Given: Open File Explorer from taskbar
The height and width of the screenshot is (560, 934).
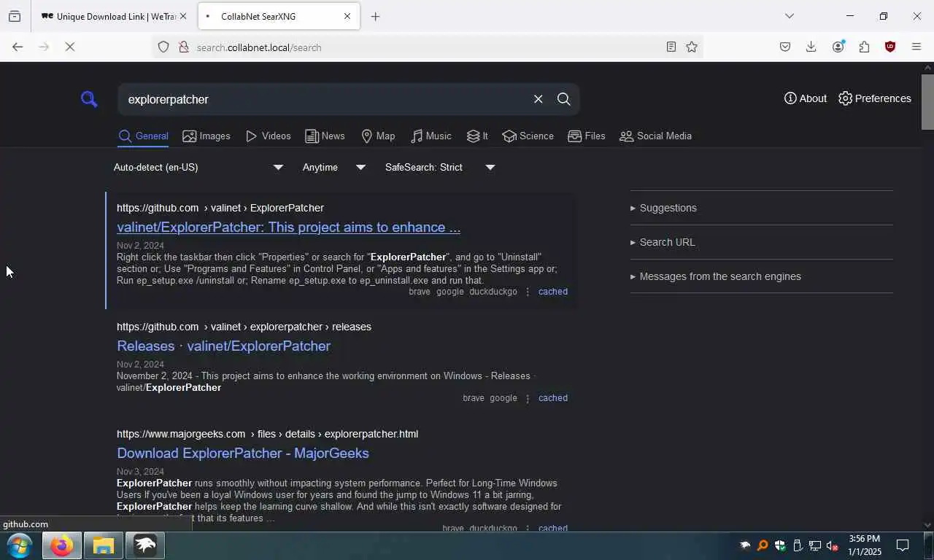Looking at the screenshot, I should (x=103, y=545).
